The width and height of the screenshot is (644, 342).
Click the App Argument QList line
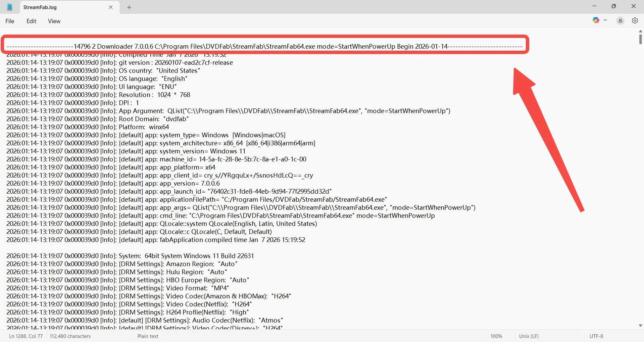click(228, 111)
